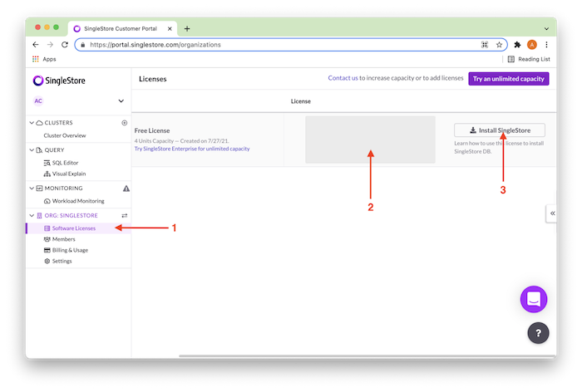The width and height of the screenshot is (582, 392).
Task: Click the AC account avatar
Action: pyautogui.click(x=38, y=100)
